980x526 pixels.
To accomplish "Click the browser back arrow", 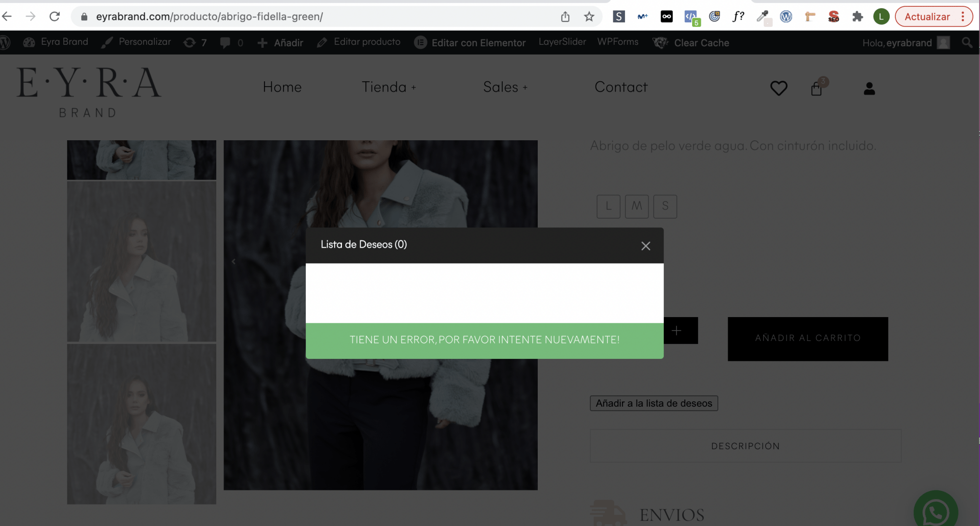I will coord(7,17).
